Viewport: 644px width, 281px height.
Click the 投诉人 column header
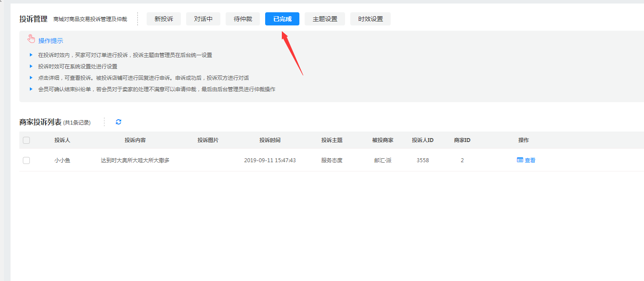62,140
